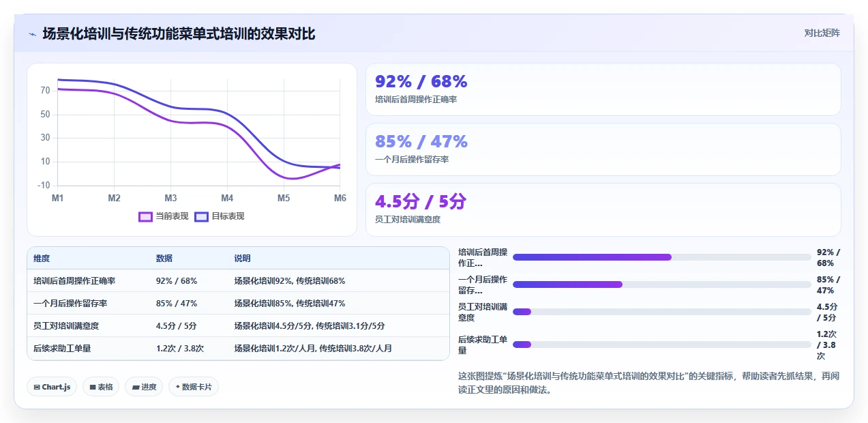Select the 数据卡片 tag chip
Viewport: 868px width, 423px height.
194,387
